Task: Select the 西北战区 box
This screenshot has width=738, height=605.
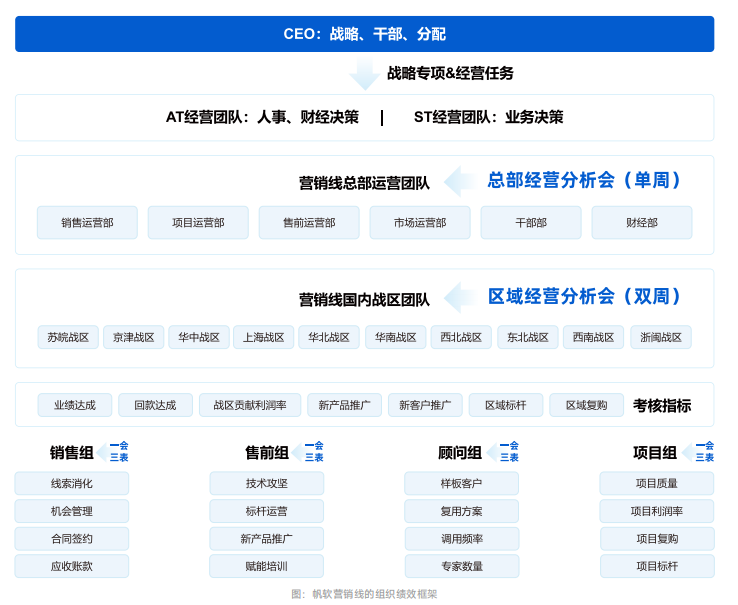Action: pos(461,337)
